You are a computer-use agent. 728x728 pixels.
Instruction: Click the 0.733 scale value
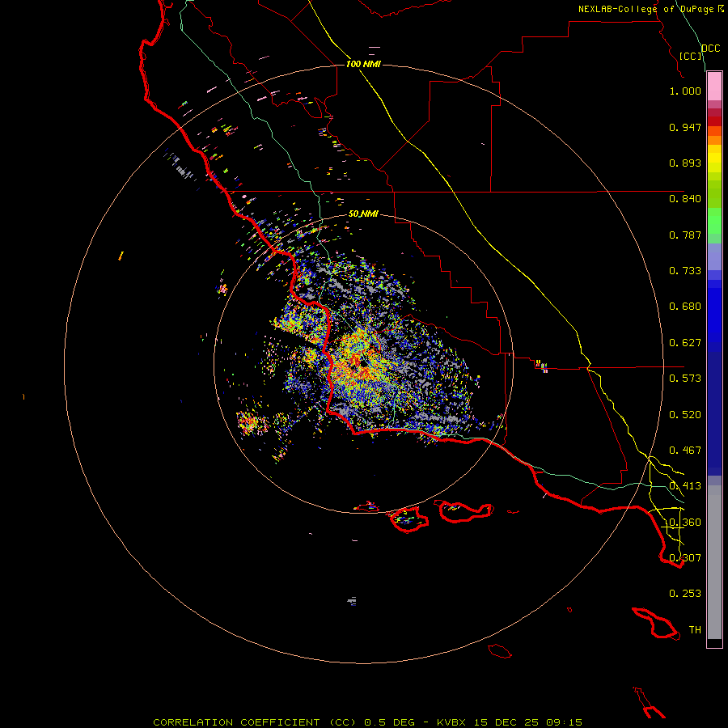tap(685, 271)
